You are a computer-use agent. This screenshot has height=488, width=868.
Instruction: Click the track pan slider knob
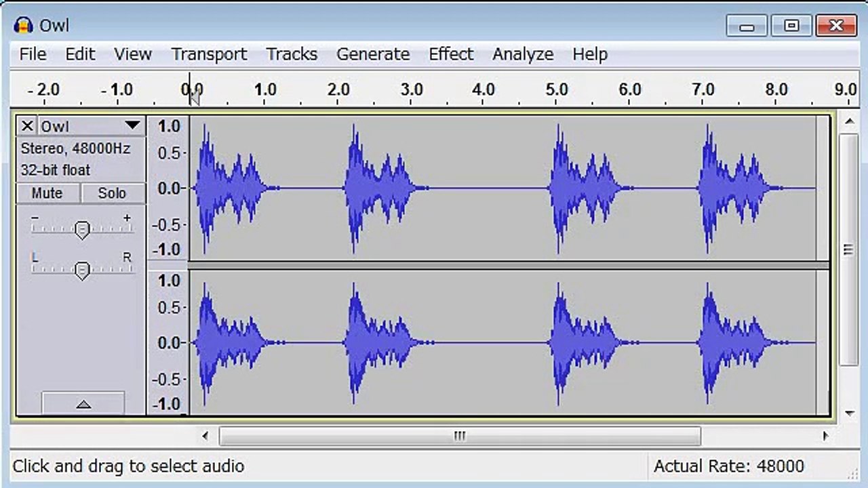(81, 270)
